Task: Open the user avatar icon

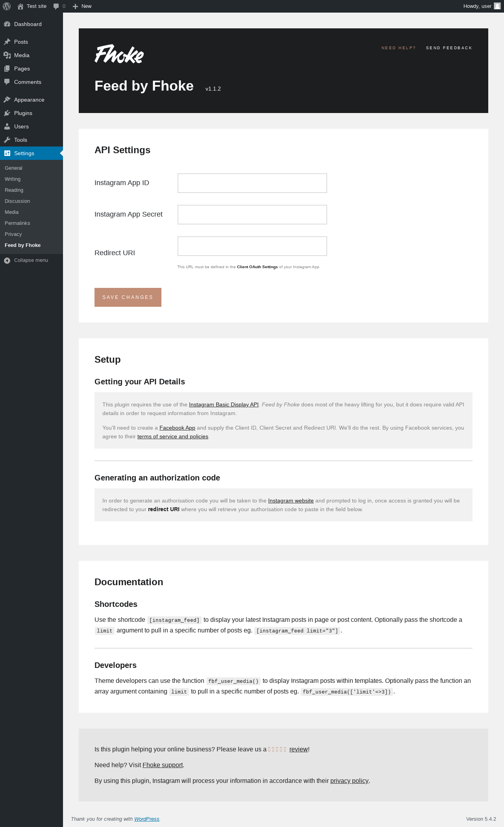Action: [497, 6]
